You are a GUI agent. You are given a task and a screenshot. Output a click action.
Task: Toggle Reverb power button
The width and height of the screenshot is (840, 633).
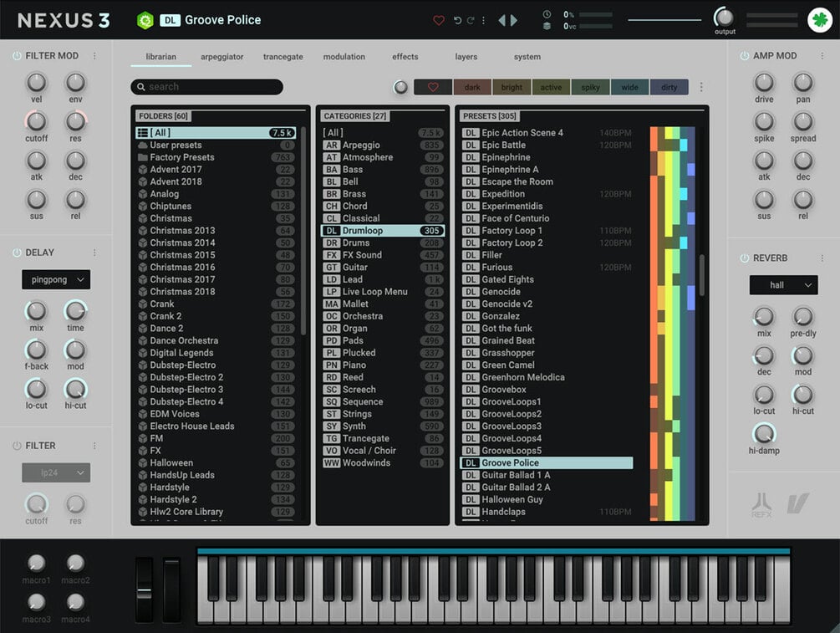click(745, 258)
